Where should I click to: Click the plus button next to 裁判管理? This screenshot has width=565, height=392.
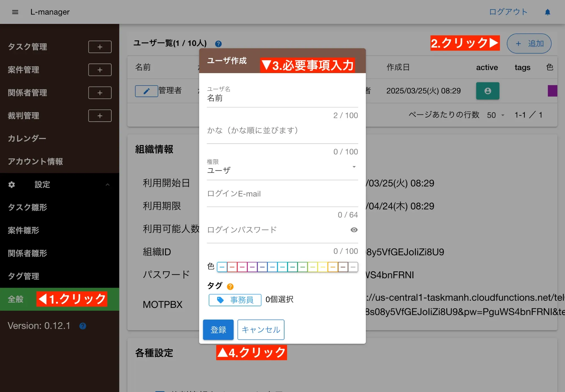coord(100,116)
